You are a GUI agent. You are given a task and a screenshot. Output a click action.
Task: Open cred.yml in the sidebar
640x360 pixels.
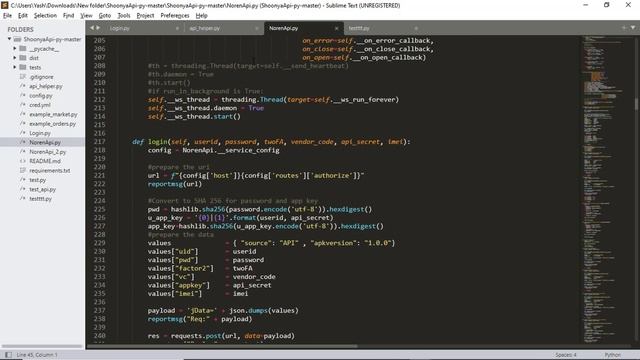pos(40,105)
